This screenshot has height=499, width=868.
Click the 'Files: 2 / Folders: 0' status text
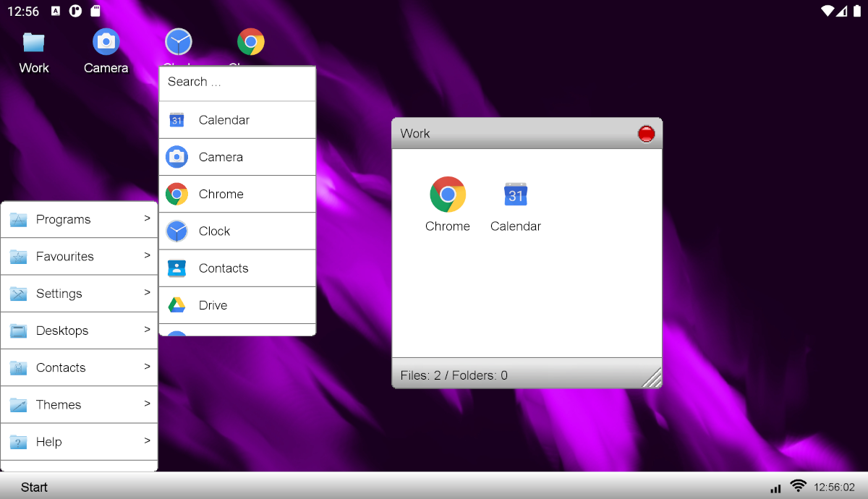coord(454,375)
